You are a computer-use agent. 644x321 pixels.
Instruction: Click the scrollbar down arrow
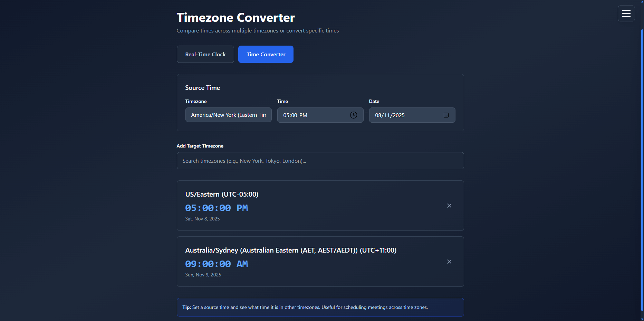tap(642, 319)
